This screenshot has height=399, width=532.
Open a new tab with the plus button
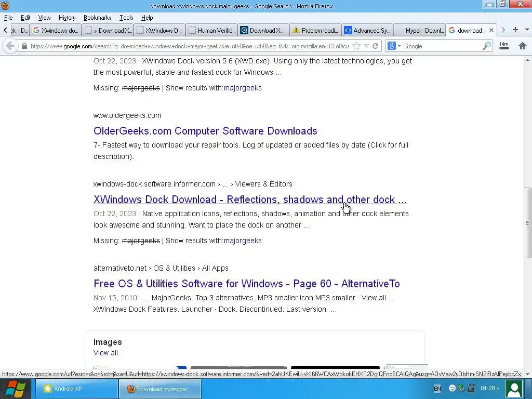pyautogui.click(x=515, y=30)
